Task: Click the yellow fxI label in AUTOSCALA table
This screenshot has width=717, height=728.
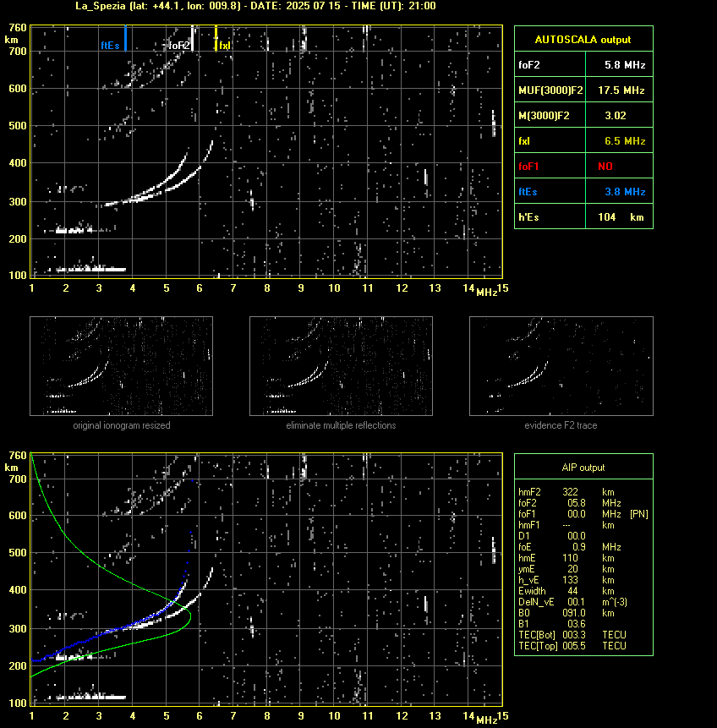Action: point(524,141)
